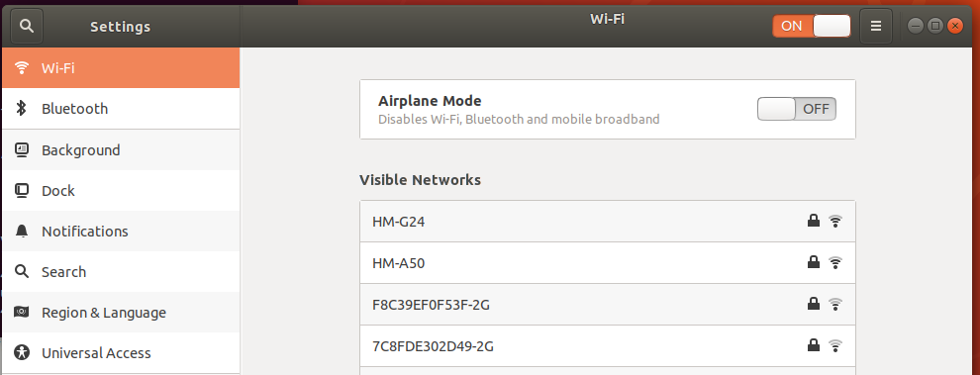Click the Dock icon in sidebar
Image resolution: width=980 pixels, height=375 pixels.
tap(22, 191)
